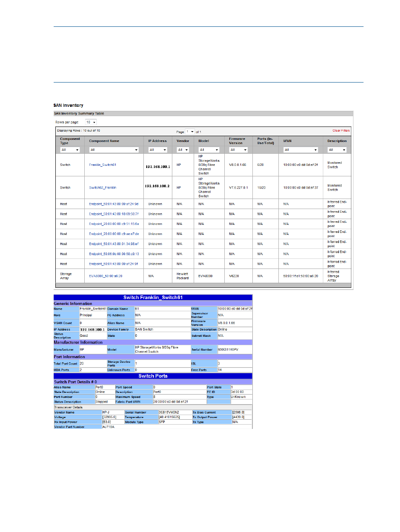Open Endpoint_20:00:00:00:c9:51:15:6a link
The image size is (400, 532).
point(114,224)
